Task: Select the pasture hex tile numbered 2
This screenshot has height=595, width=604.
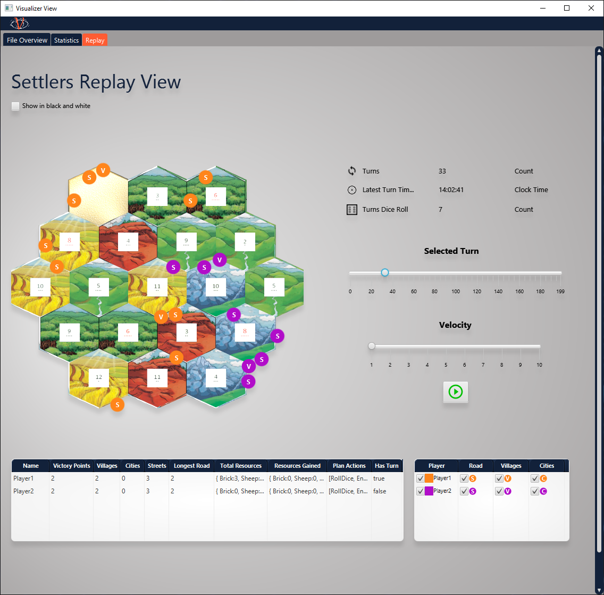Action: click(245, 242)
